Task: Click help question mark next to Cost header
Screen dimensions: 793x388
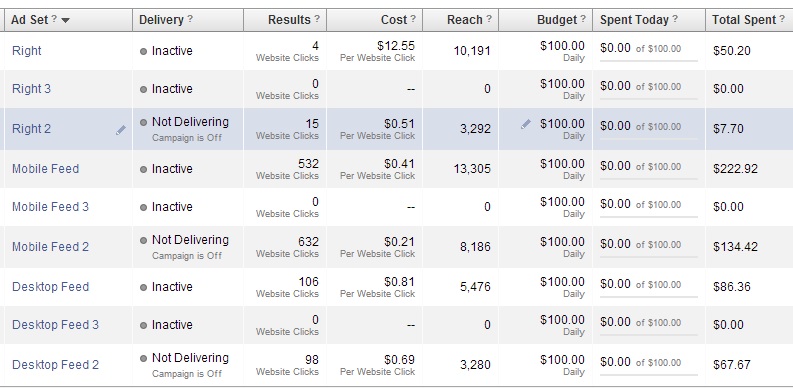Action: click(413, 19)
